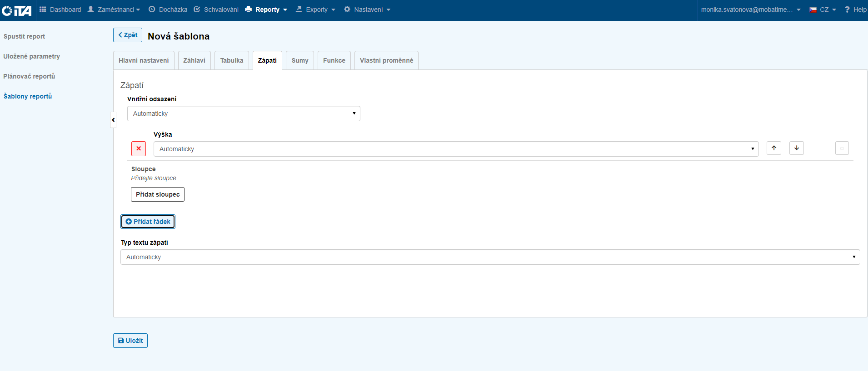Save the template with Uložit
This screenshot has width=868, height=371.
pos(130,341)
